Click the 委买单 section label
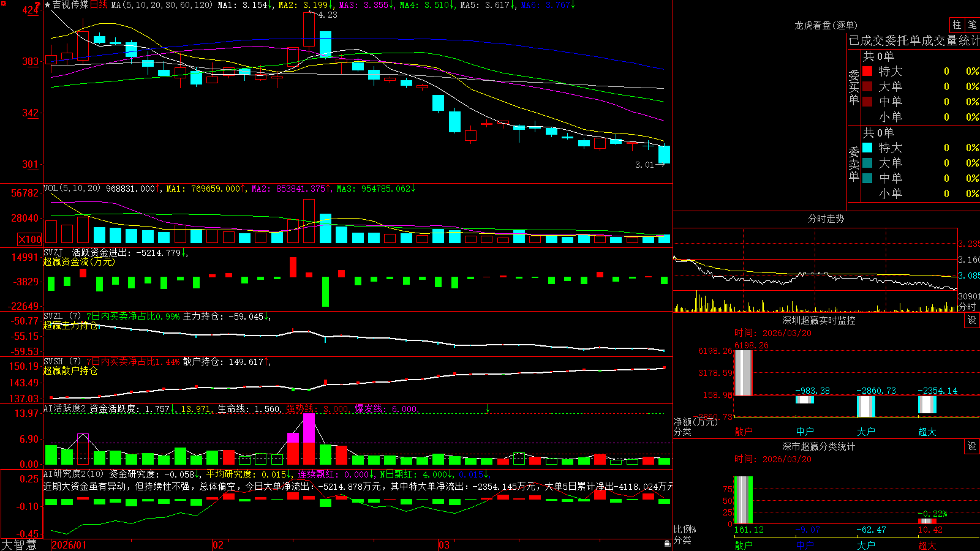 pyautogui.click(x=854, y=87)
